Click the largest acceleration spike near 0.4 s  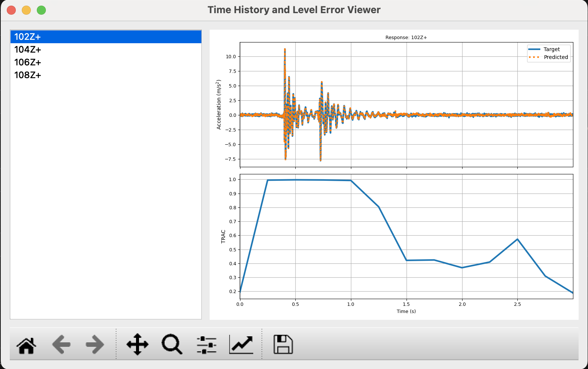pyautogui.click(x=285, y=50)
